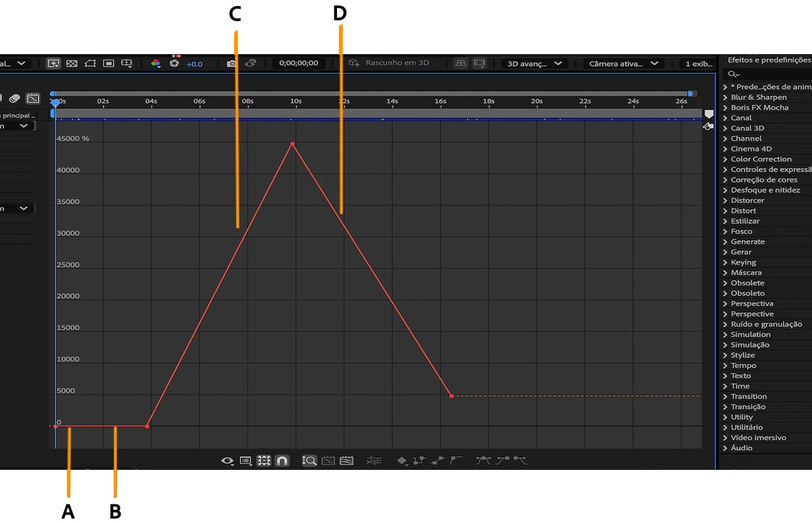Toggle mask and shape path visibility

tap(89, 63)
